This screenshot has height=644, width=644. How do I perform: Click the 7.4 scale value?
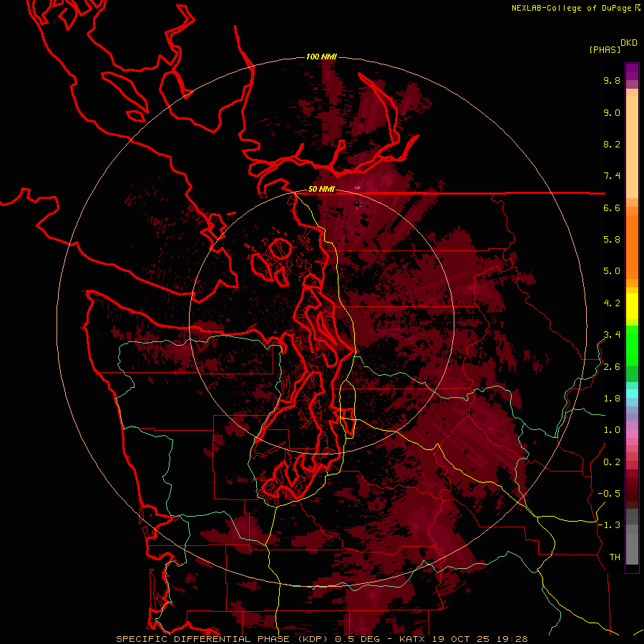[612, 176]
